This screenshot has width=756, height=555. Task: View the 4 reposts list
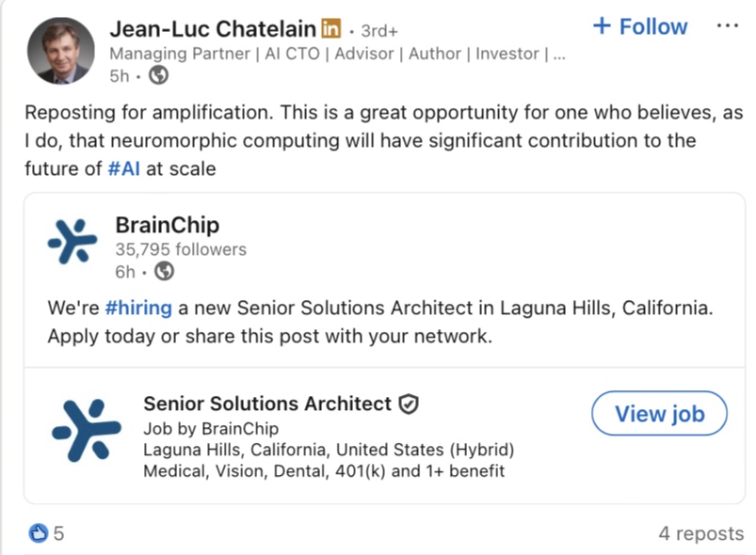pyautogui.click(x=700, y=533)
